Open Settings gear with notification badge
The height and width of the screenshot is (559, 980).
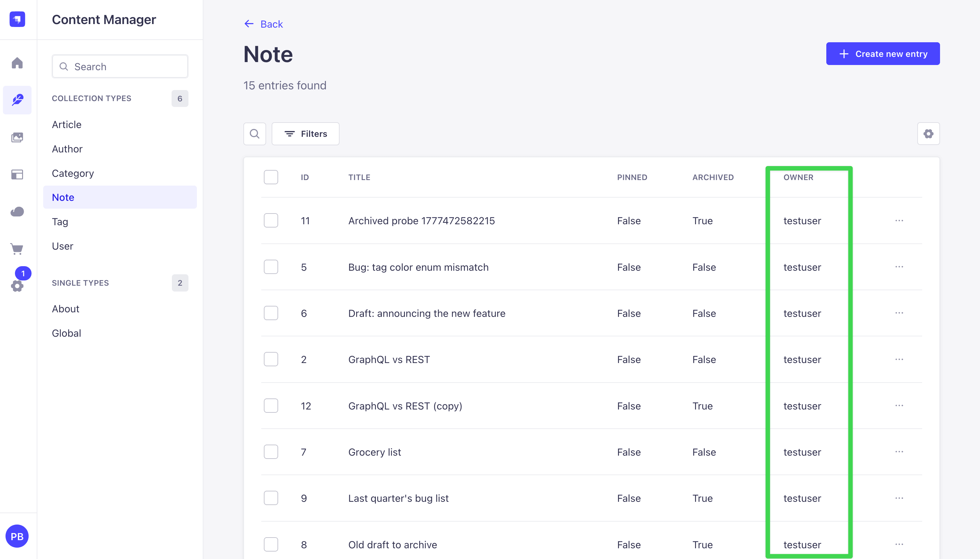(17, 286)
